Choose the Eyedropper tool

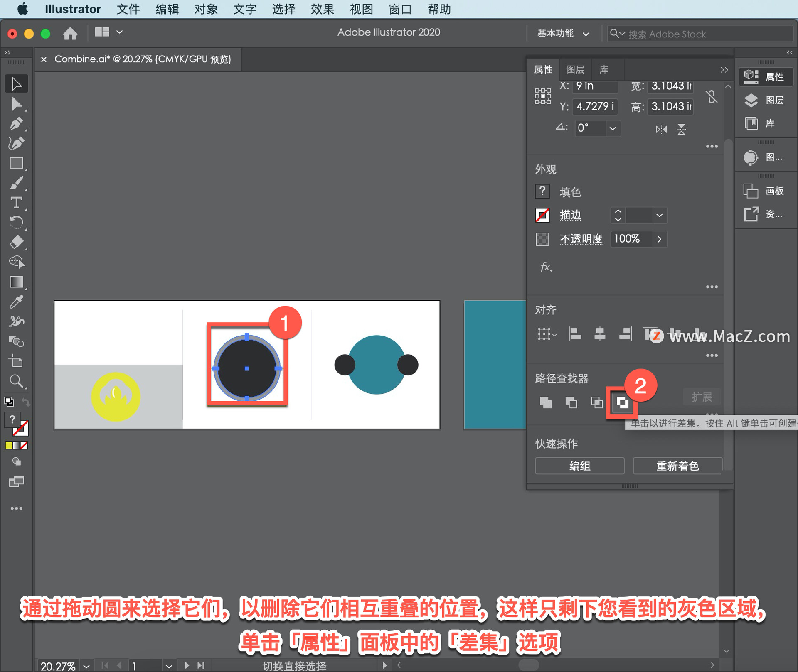click(x=16, y=302)
